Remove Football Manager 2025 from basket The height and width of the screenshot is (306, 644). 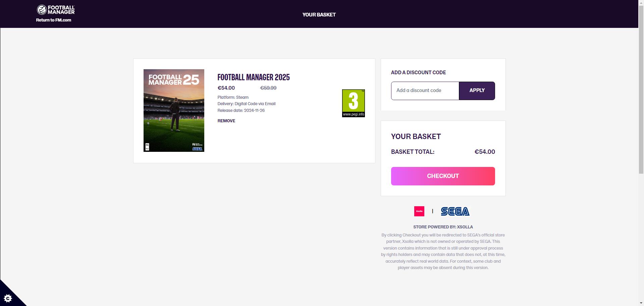click(x=226, y=121)
